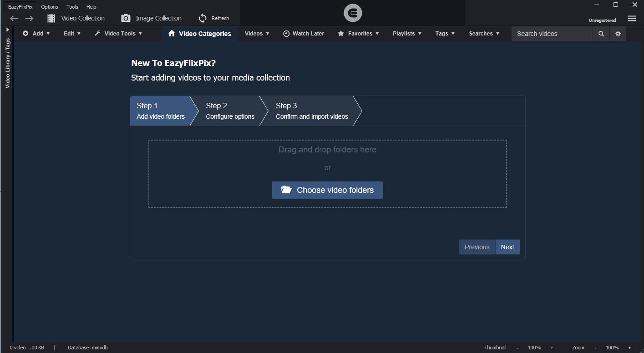The height and width of the screenshot is (353, 644).
Task: Click the Thumbnail 100% value
Action: coord(534,348)
